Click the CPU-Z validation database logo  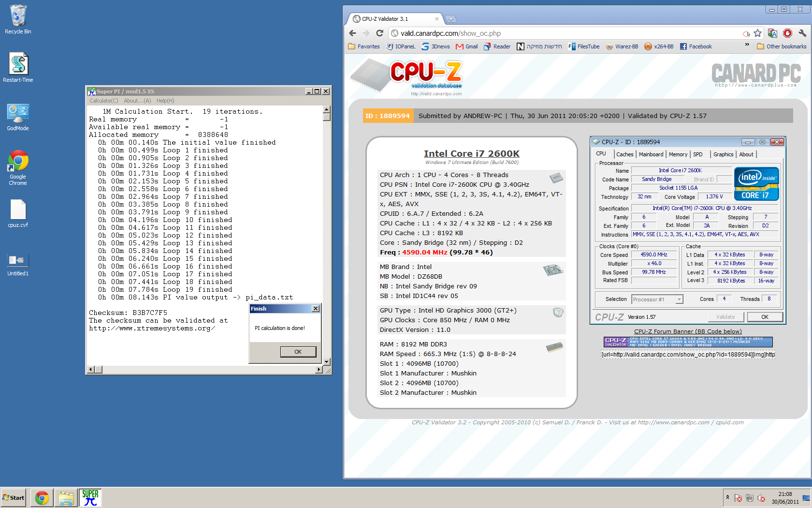click(x=406, y=77)
